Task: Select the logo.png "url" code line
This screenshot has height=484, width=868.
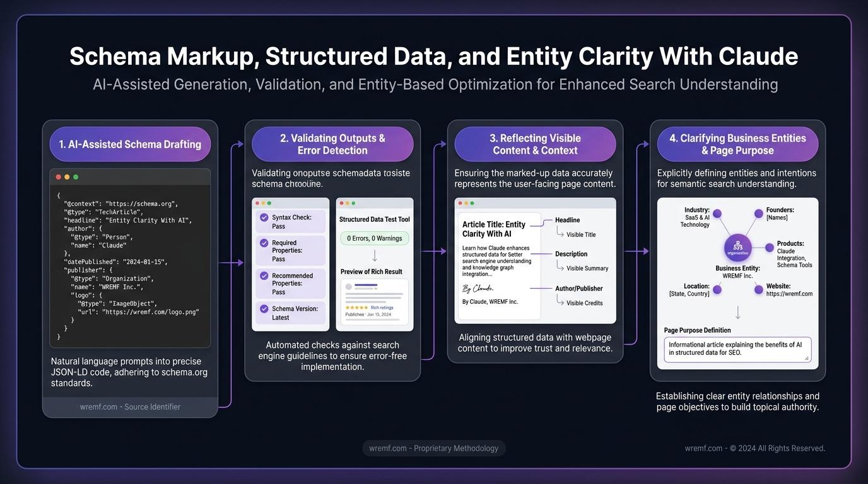Action: click(x=138, y=312)
